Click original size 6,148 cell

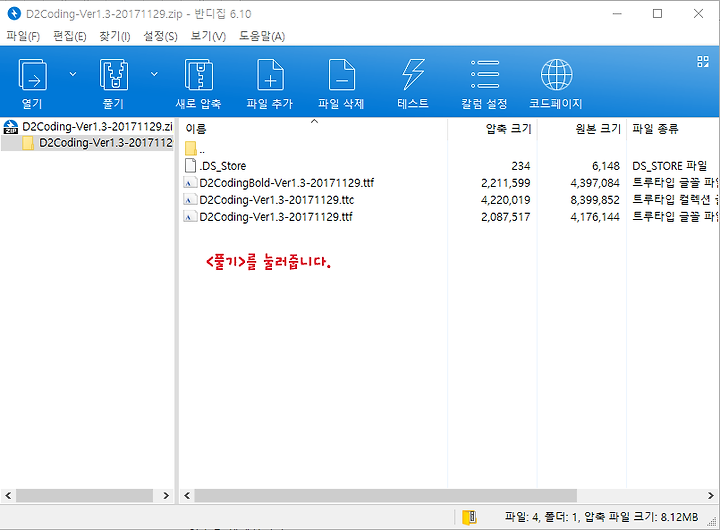(606, 166)
